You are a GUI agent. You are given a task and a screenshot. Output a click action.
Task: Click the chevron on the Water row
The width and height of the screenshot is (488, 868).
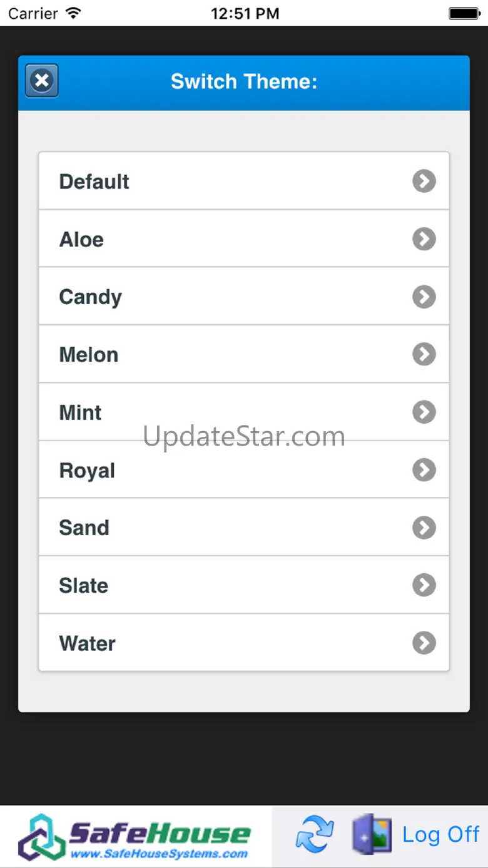click(424, 643)
